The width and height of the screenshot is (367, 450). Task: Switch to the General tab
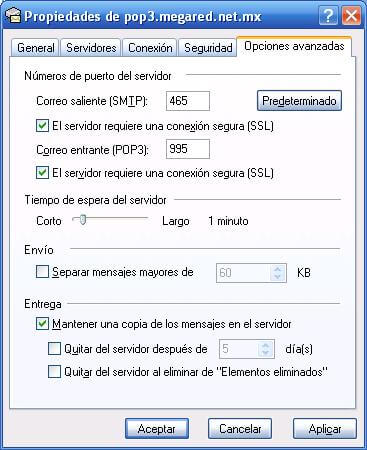(36, 48)
